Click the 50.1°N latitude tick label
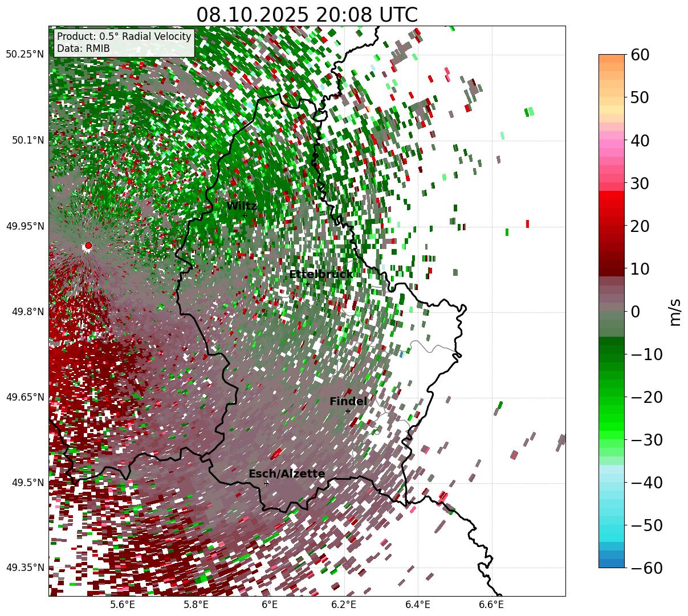 [27, 140]
